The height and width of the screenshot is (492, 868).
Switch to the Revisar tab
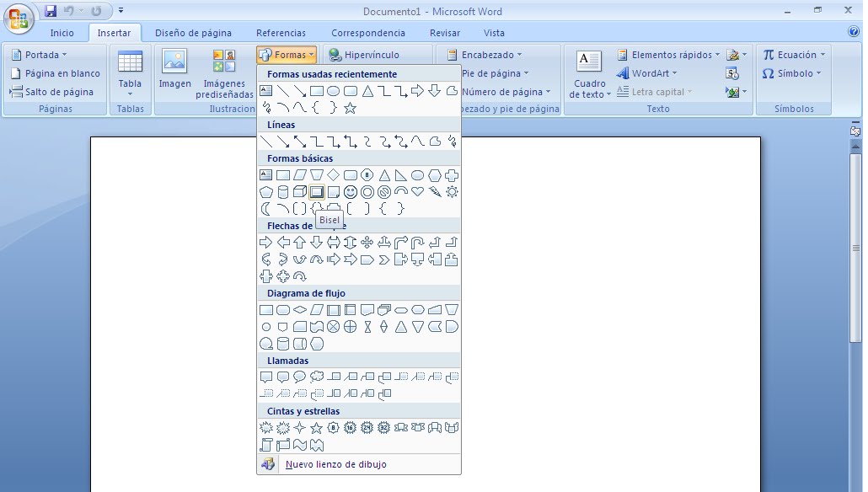(x=444, y=33)
